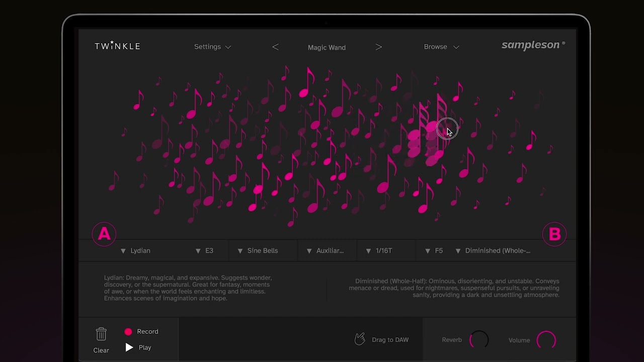Click the Reverb knob

[x=478, y=340]
